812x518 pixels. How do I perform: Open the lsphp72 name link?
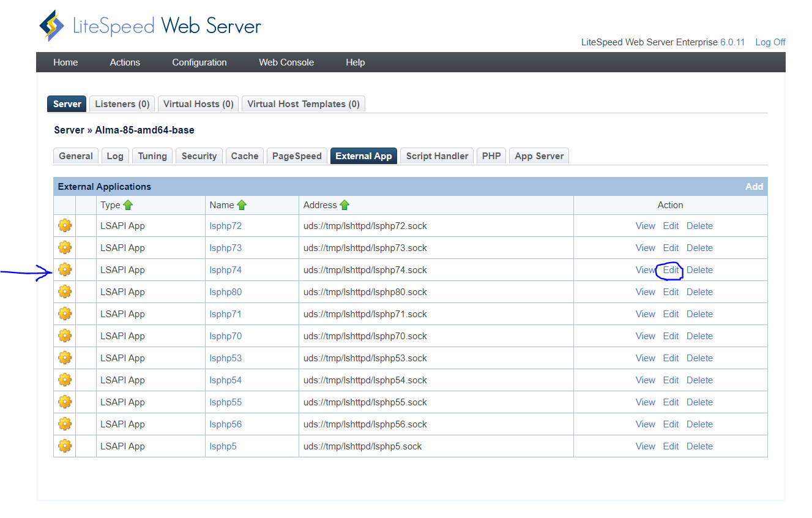pyautogui.click(x=226, y=226)
